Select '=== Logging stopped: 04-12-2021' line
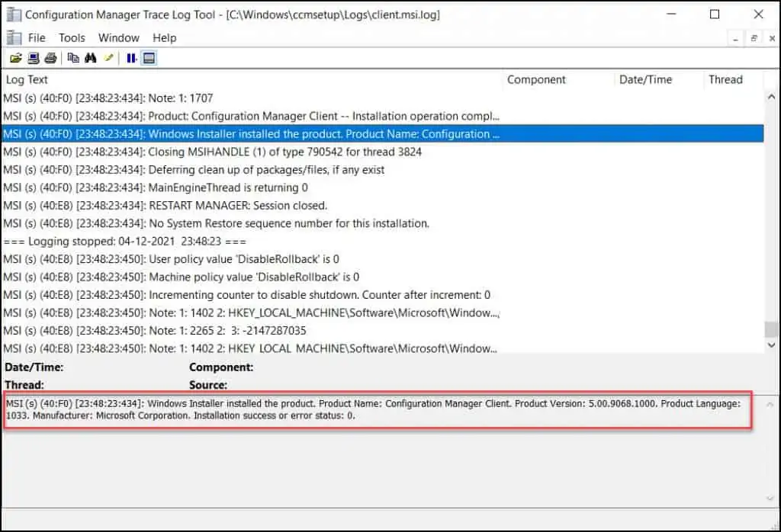The height and width of the screenshot is (532, 781). tap(383, 242)
